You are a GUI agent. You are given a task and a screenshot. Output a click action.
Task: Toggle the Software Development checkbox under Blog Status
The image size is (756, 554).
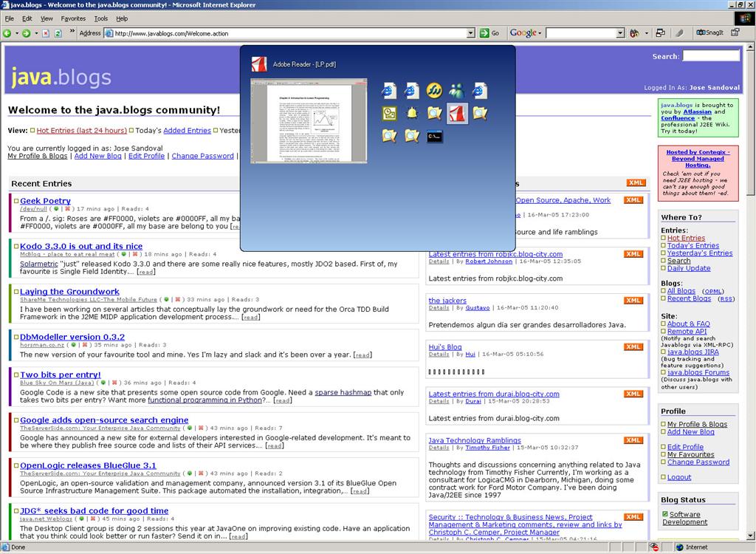click(x=665, y=514)
